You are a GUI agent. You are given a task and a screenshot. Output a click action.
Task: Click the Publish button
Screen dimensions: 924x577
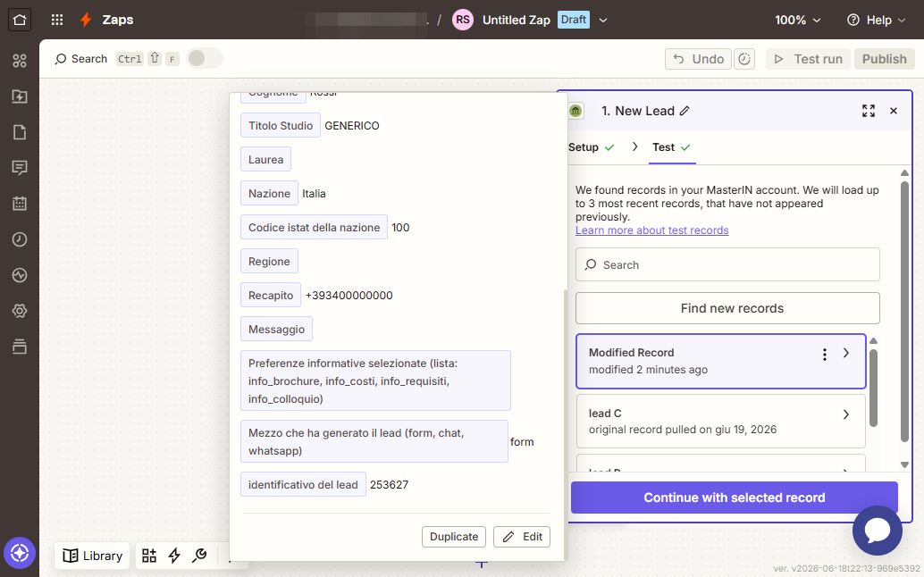(x=884, y=59)
